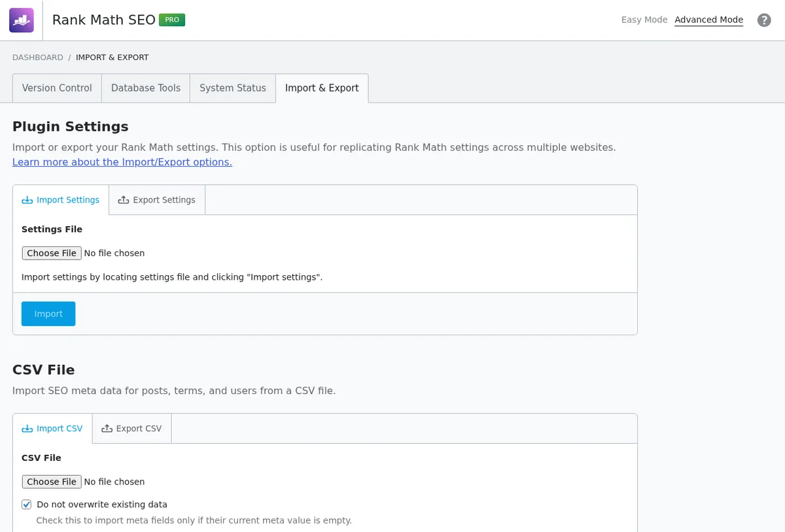The width and height of the screenshot is (785, 532).
Task: Switch to Easy Mode
Action: 644,20
